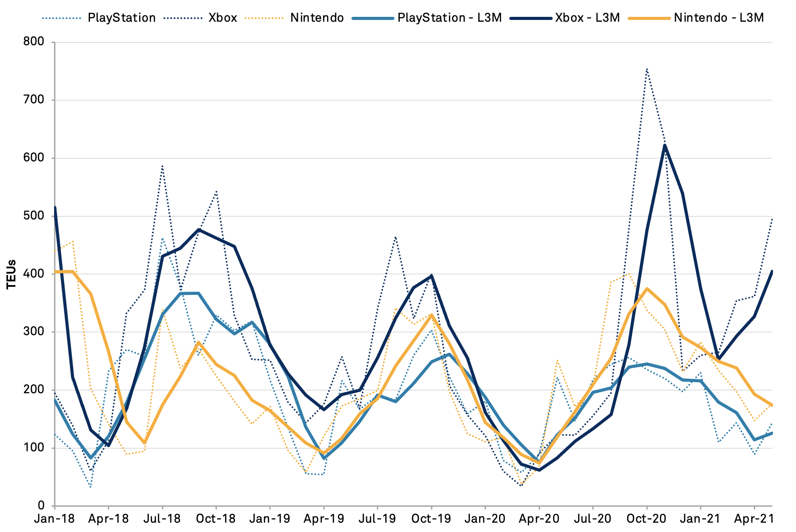Click the Xbox dotted line's highest peak near Oct-20
The image size is (796, 532).
647,69
